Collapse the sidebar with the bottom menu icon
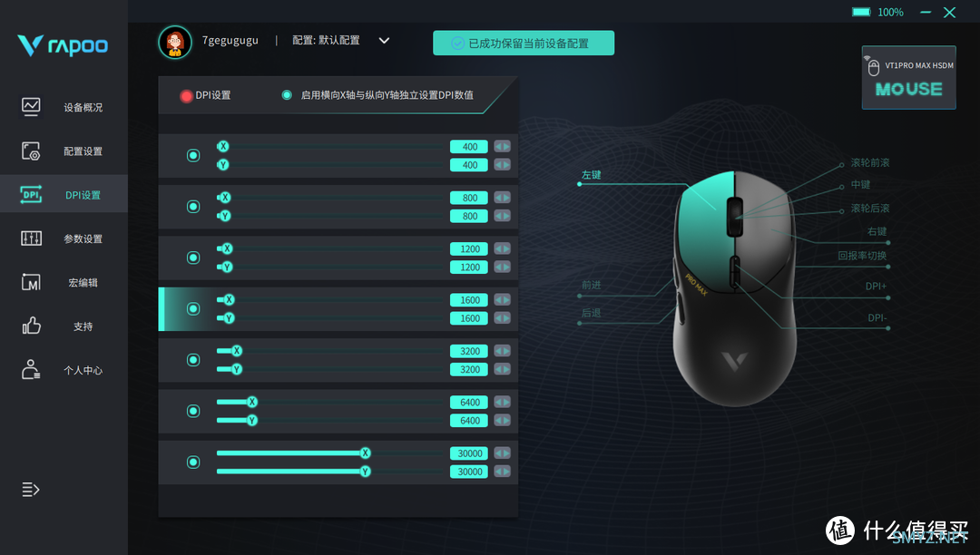 (x=31, y=490)
